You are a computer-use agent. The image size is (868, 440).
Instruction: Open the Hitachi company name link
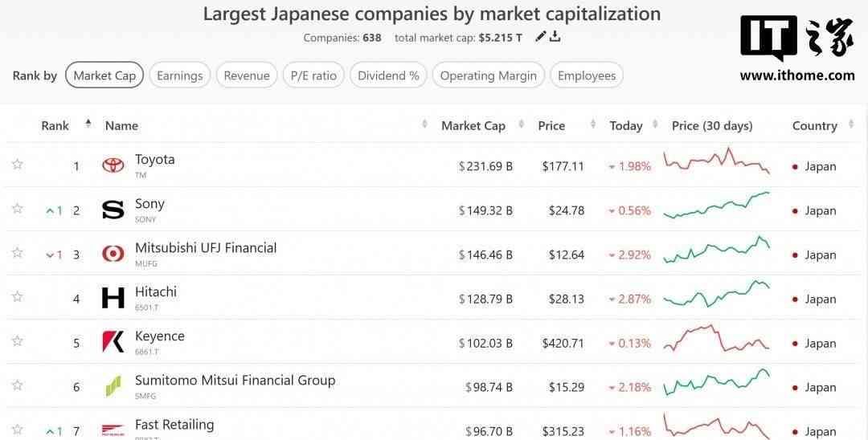pos(156,291)
